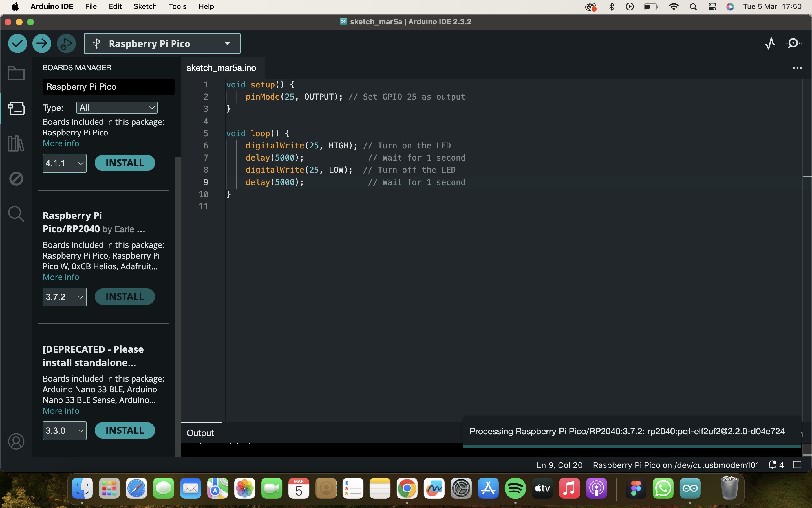Image resolution: width=812 pixels, height=508 pixels.
Task: Open the Arduino IDE application menu
Action: coord(52,7)
